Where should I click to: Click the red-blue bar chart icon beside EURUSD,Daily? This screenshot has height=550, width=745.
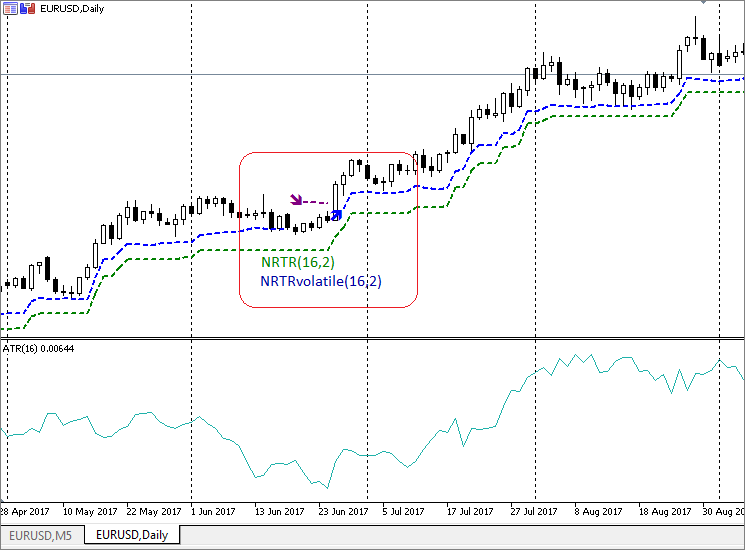pos(28,8)
